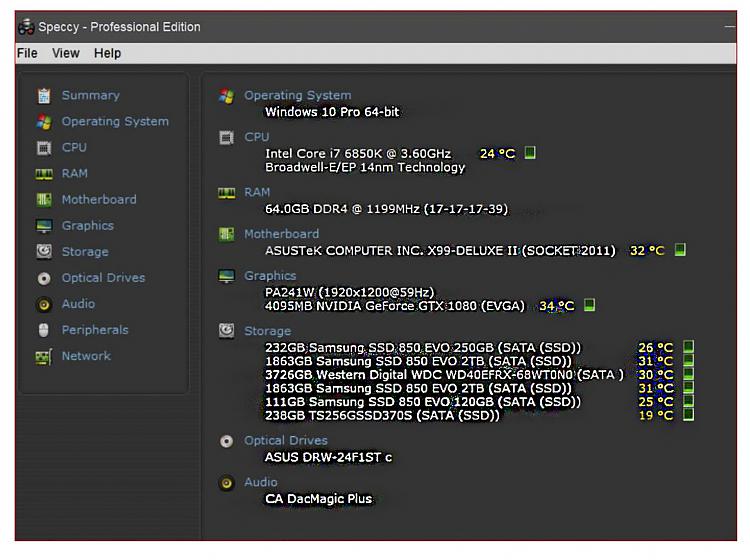Open the RAM section in sidebar
Image resolution: width=750 pixels, height=560 pixels.
[75, 173]
